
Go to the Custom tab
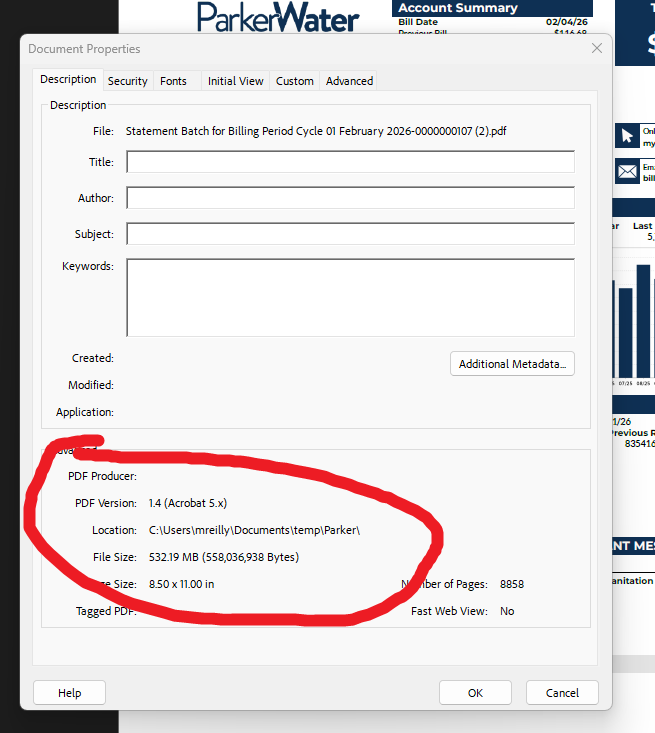point(295,81)
